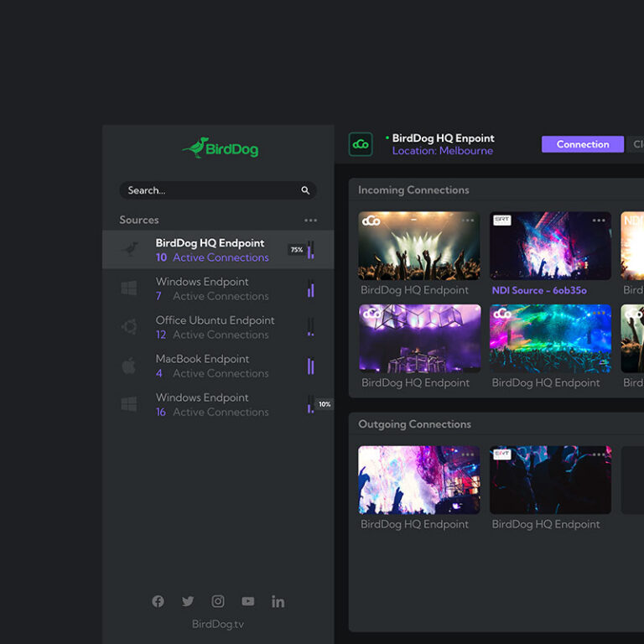
Task: Open the NDI Source incoming thumbnail
Action: tap(550, 246)
